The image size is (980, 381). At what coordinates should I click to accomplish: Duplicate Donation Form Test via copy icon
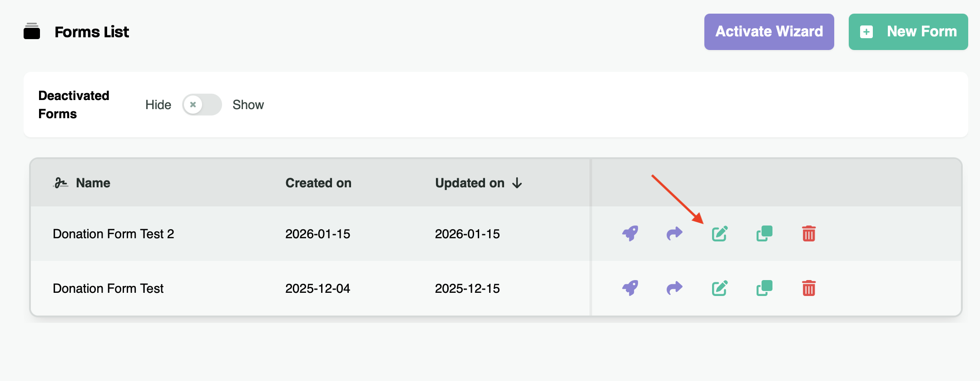764,288
